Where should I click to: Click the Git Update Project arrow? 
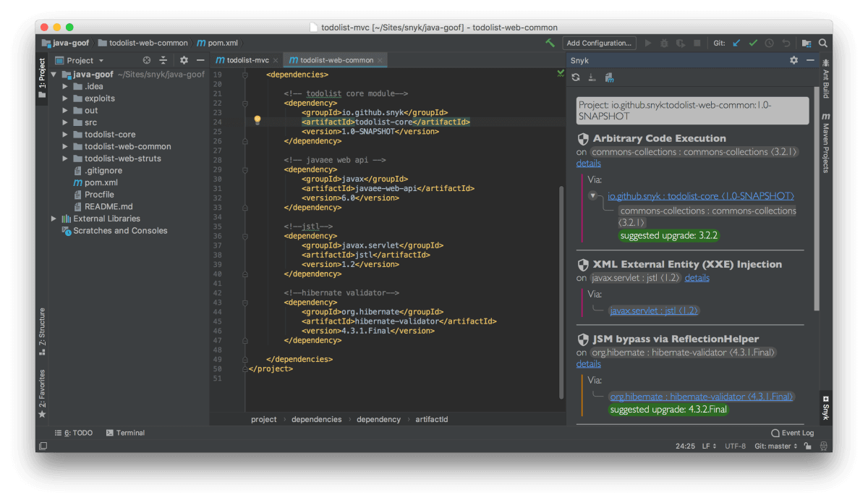tap(737, 43)
